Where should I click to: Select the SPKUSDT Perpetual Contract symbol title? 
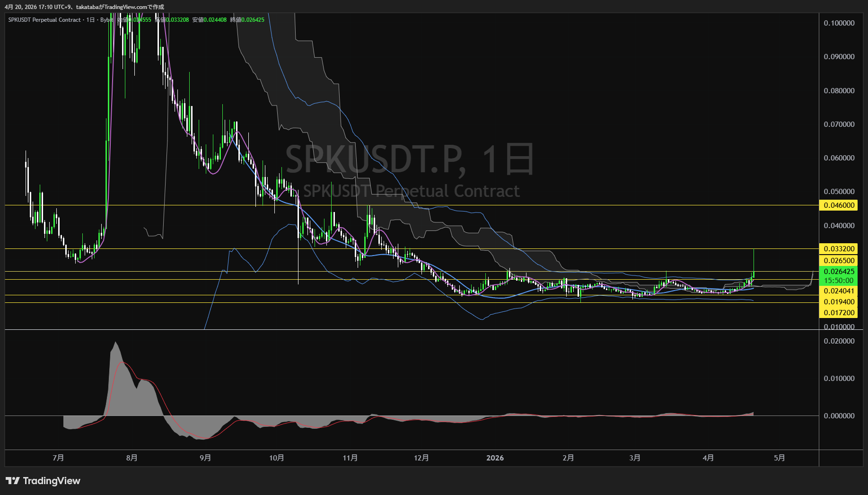tap(44, 20)
